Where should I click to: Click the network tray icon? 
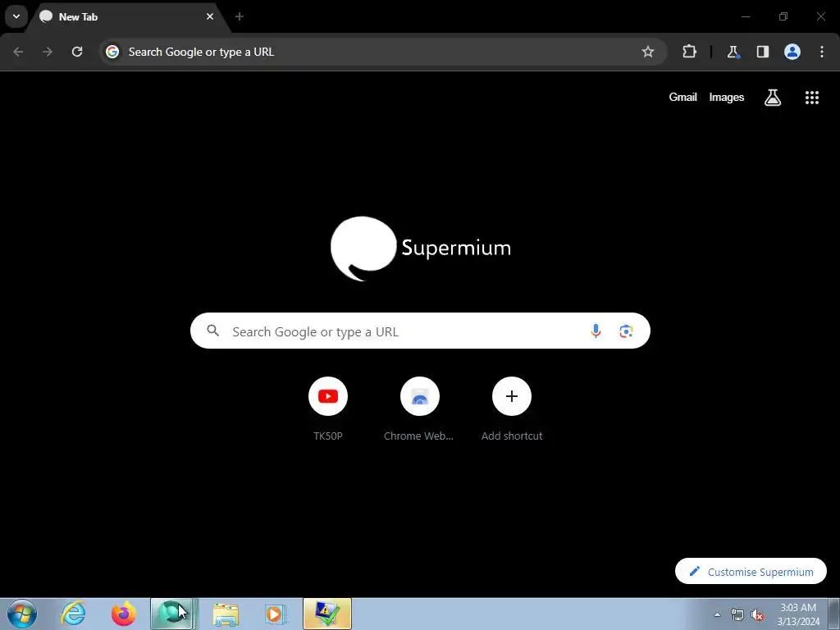[737, 614]
